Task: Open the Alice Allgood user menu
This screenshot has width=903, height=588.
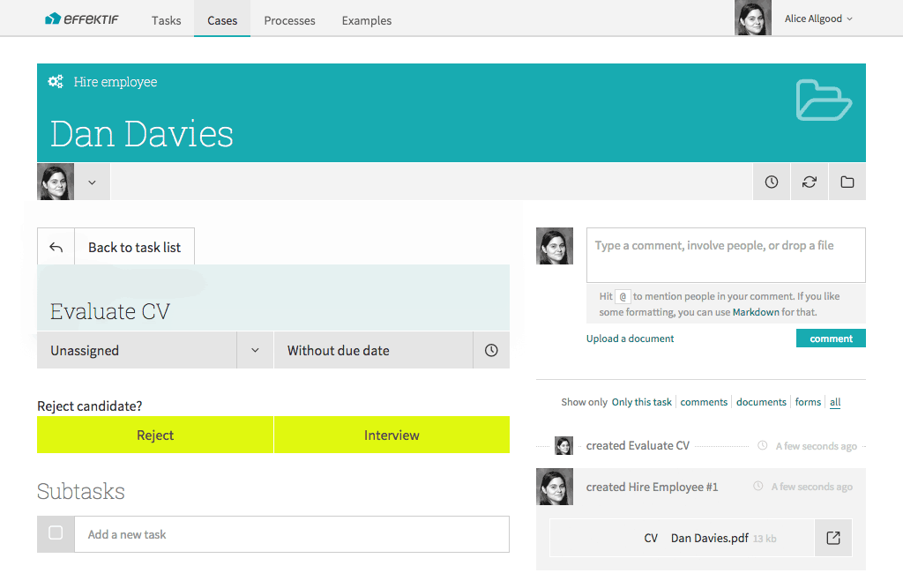Action: pyautogui.click(x=817, y=19)
